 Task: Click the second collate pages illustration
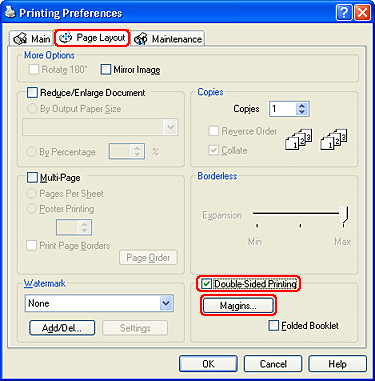coord(334,139)
